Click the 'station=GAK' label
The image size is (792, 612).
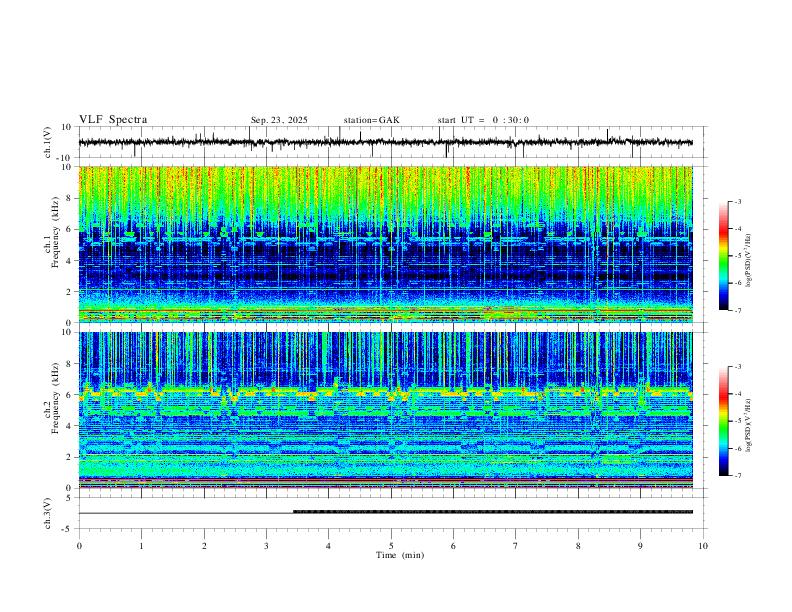(x=371, y=120)
